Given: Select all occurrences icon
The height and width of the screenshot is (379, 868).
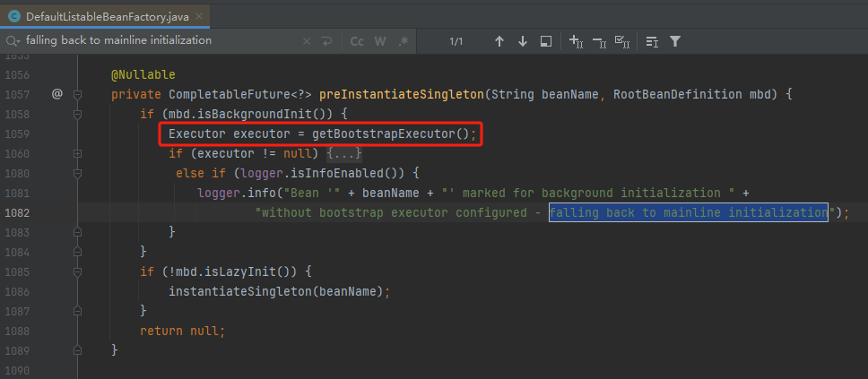Looking at the screenshot, I should pos(622,41).
